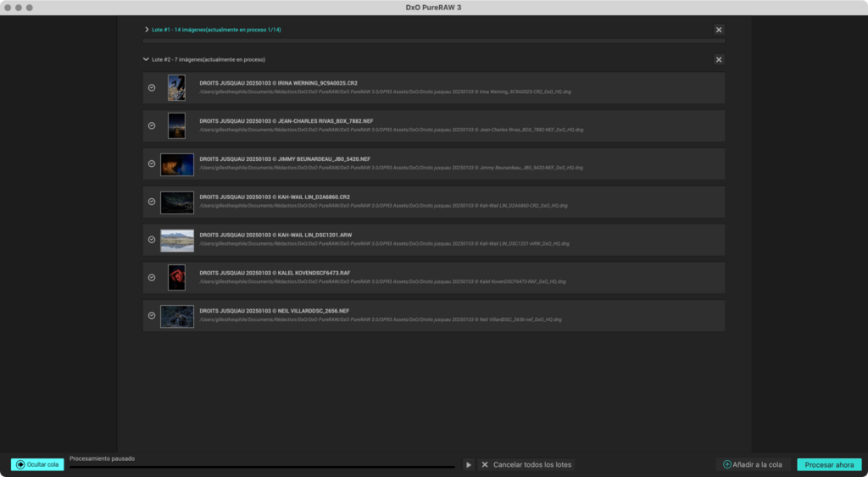868x477 pixels.
Task: Toggle check circle for IRINA WERNING_9C9A0025.CR2
Action: [152, 87]
